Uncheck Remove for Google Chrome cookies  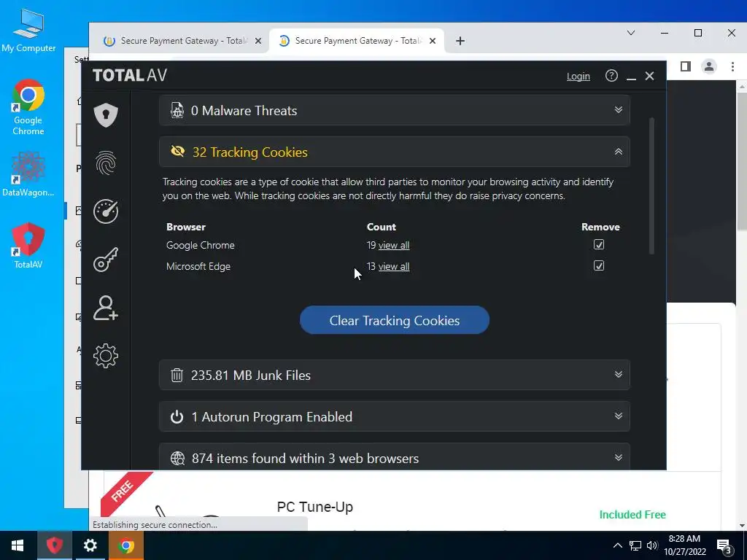point(599,244)
